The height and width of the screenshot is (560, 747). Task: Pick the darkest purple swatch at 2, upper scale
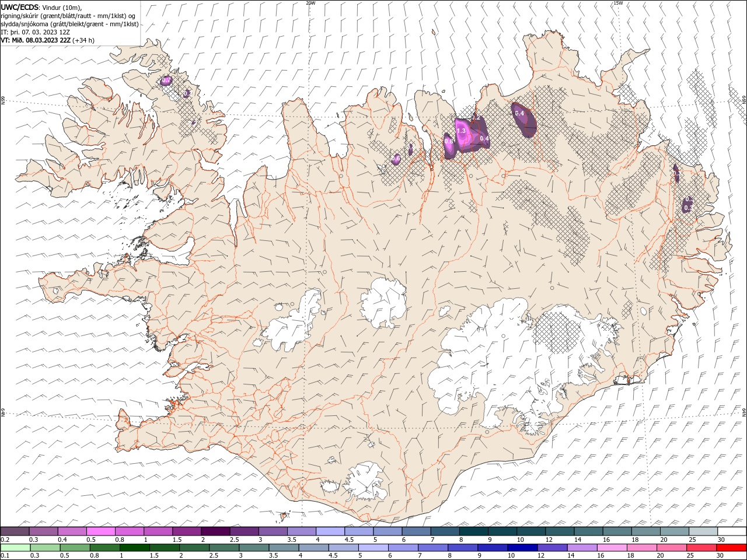tap(215, 531)
